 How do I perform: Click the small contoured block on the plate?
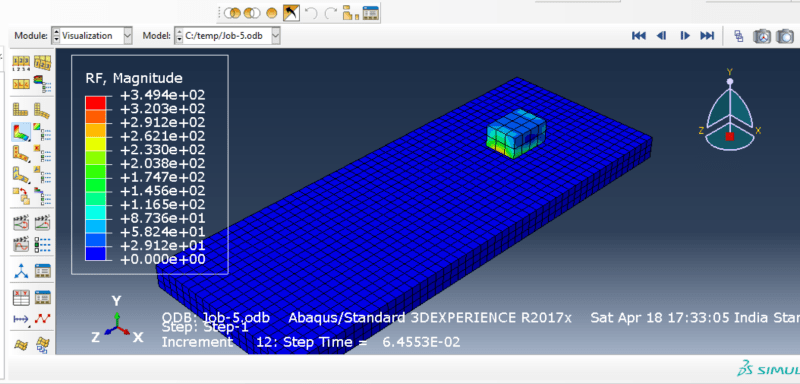[x=516, y=133]
